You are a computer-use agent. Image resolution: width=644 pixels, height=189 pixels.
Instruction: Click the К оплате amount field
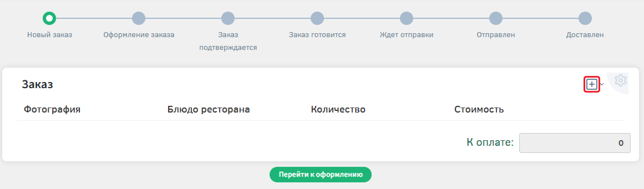575,143
